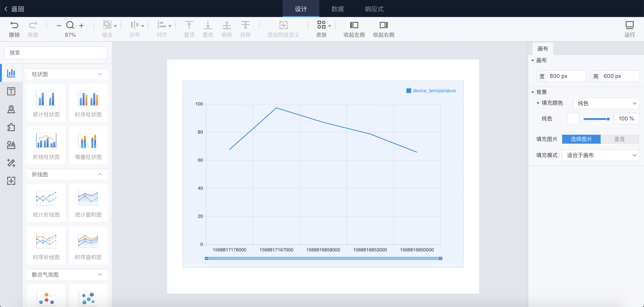Viewport: 644px width, 307px height.
Task: Select the text component sidebar icon
Action: point(11,91)
